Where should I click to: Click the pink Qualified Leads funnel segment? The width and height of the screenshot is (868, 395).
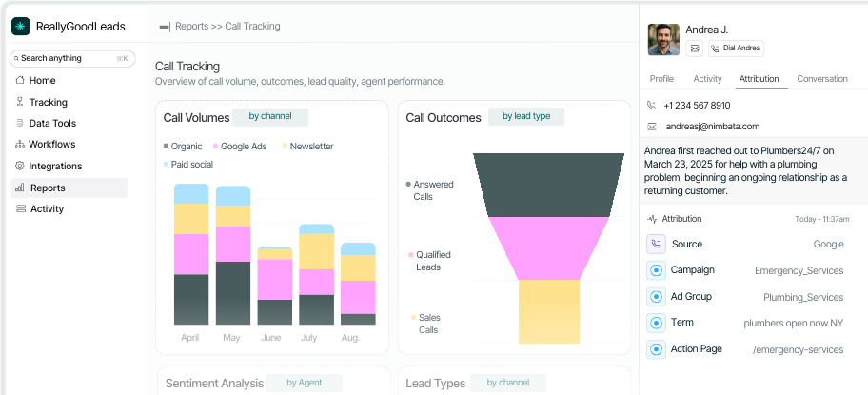(x=547, y=247)
